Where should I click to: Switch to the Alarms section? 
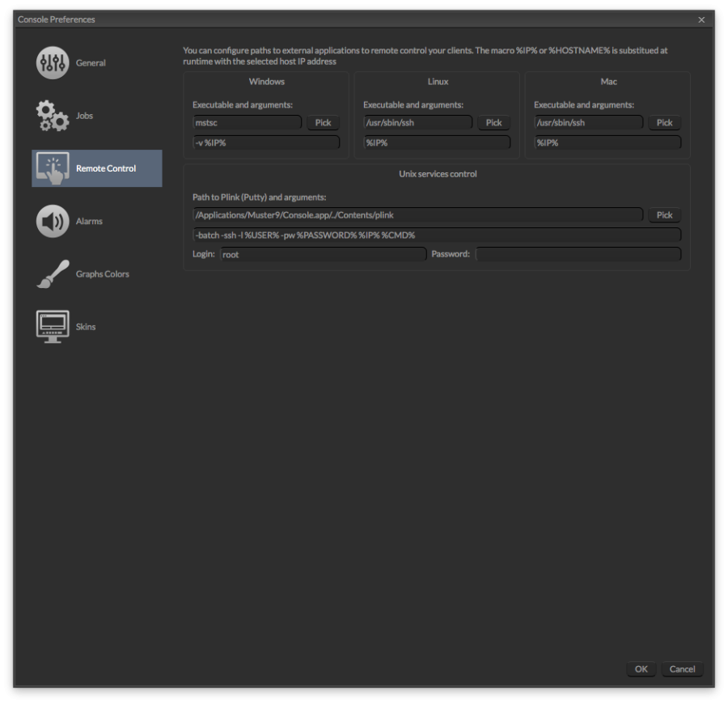pyautogui.click(x=89, y=220)
